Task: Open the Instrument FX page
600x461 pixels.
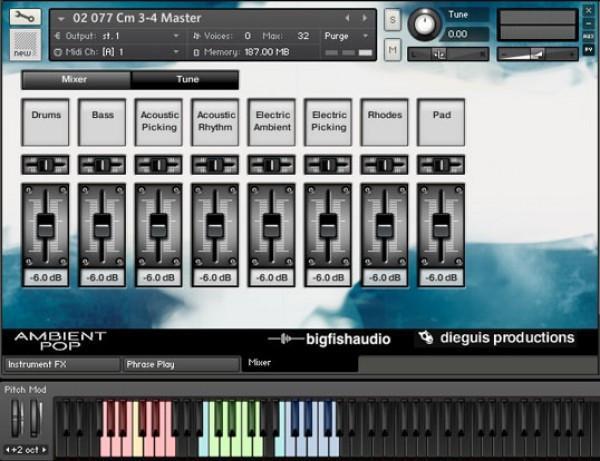Action: pos(62,365)
